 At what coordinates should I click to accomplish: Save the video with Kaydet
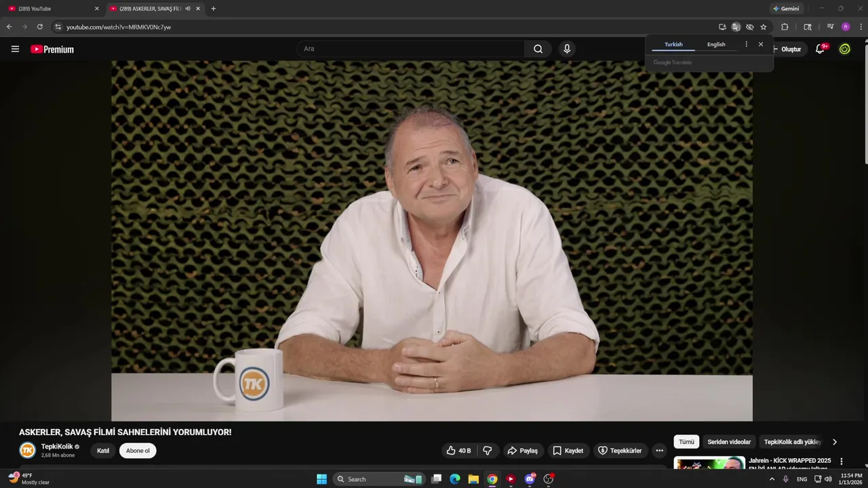tap(568, 451)
